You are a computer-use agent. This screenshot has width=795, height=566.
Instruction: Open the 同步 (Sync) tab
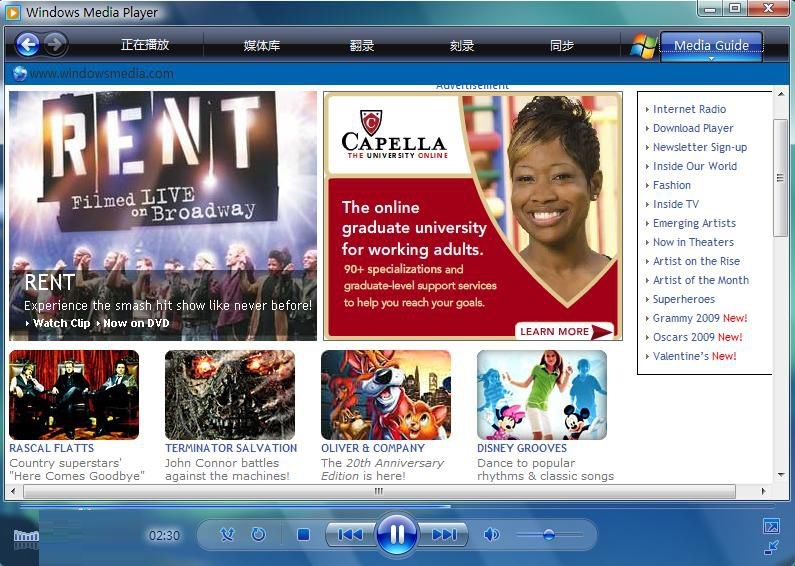[562, 45]
